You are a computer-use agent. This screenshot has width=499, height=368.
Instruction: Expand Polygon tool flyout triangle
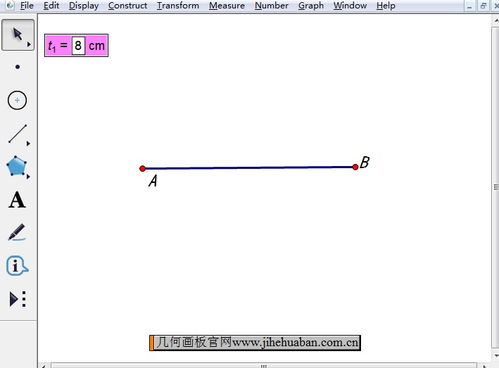coord(28,176)
